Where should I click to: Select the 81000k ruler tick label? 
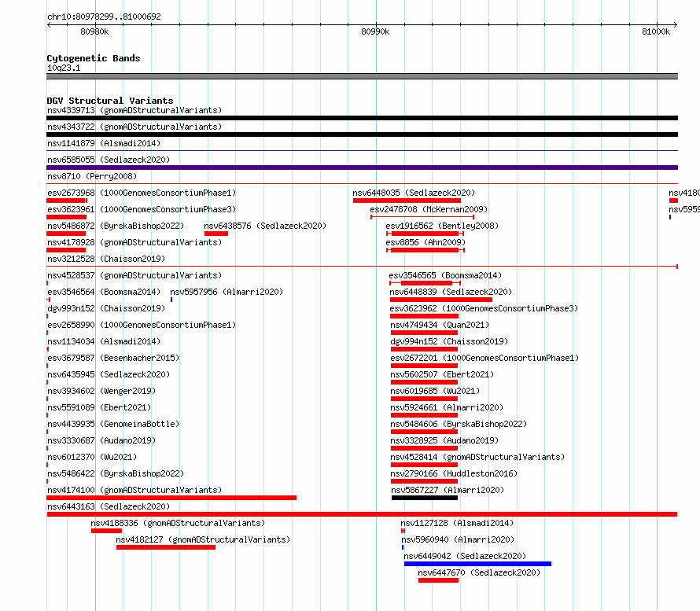point(656,31)
